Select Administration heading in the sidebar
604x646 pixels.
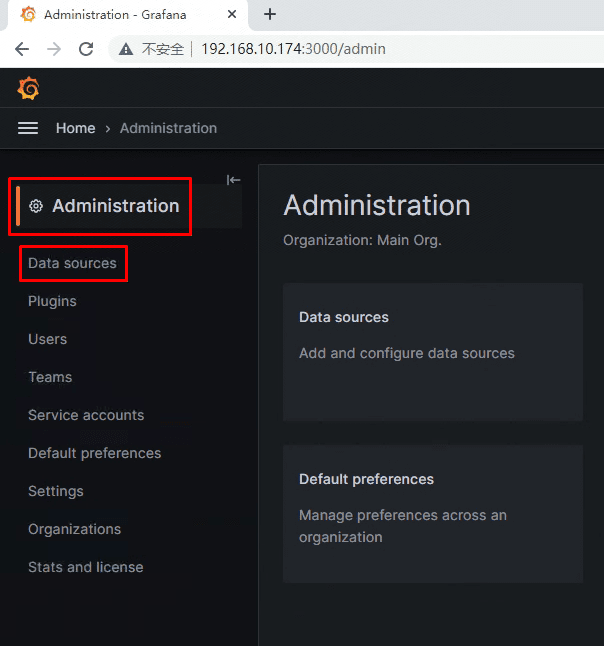coord(116,206)
